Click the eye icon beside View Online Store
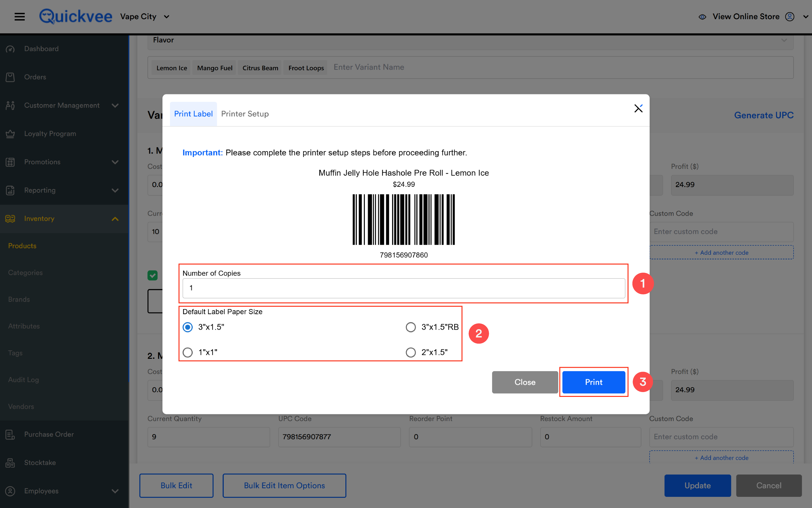Screen dimensions: 812x508 click(x=702, y=17)
